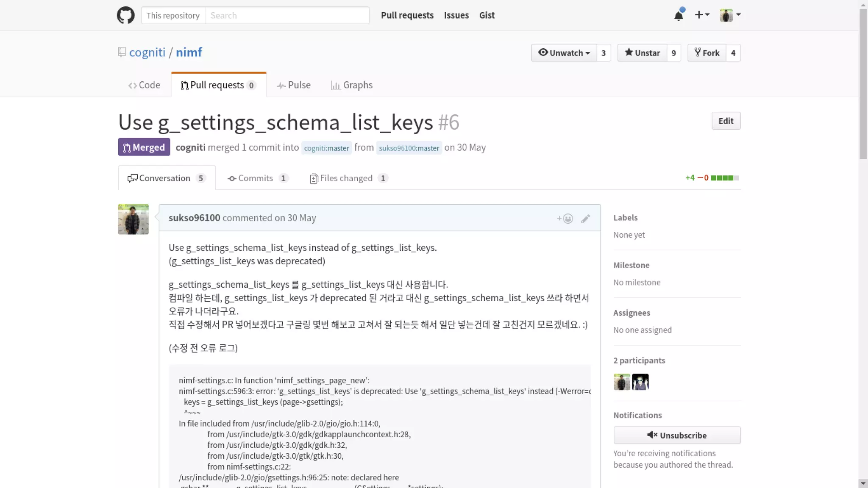Open the notifications bell icon

[x=679, y=16]
